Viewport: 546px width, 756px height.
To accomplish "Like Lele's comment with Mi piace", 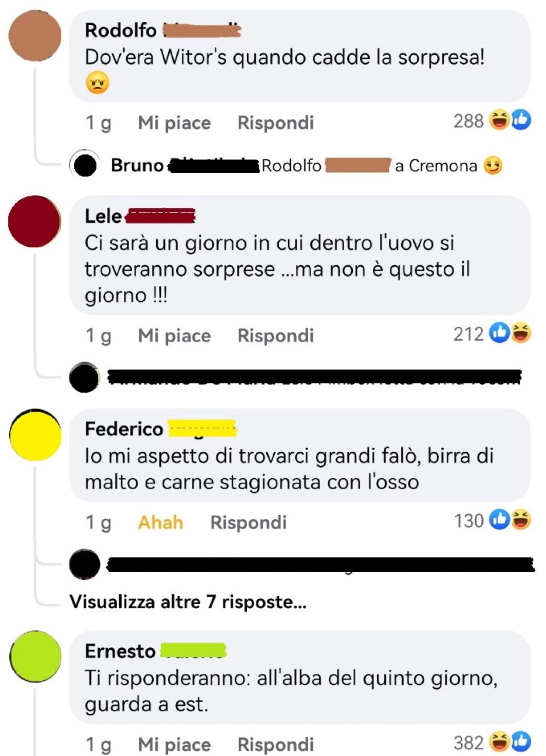I will click(x=174, y=335).
